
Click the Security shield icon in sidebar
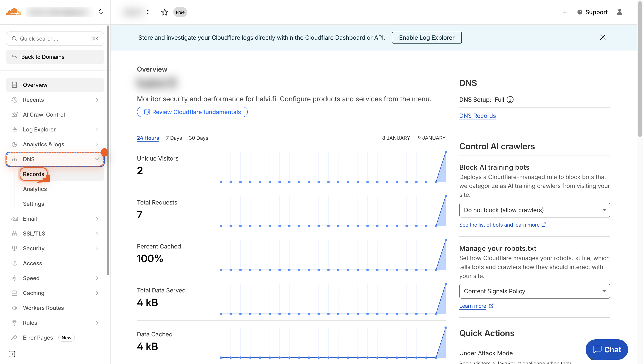click(14, 248)
